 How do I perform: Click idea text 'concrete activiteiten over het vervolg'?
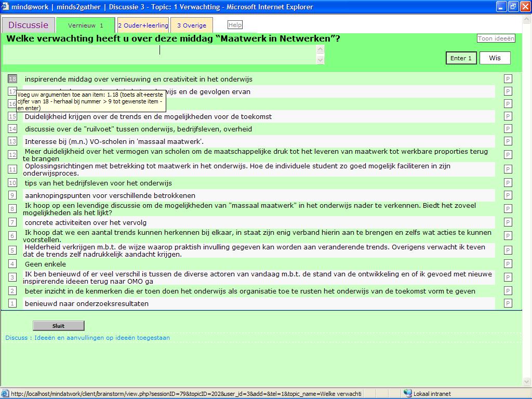[86, 222]
